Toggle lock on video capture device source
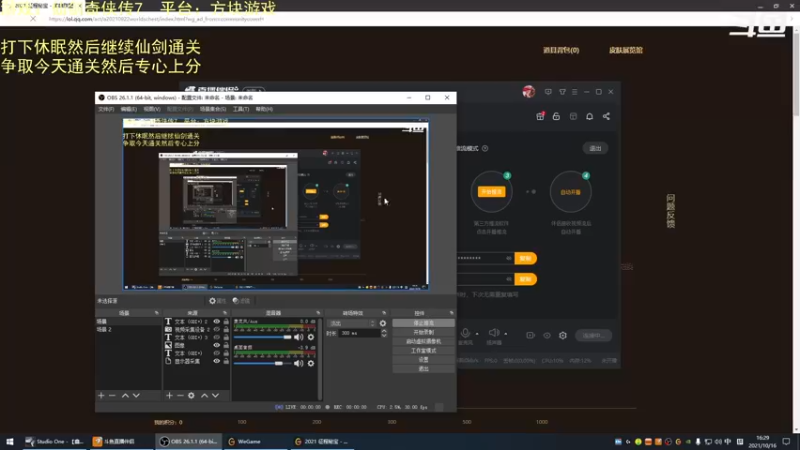 click(x=226, y=330)
